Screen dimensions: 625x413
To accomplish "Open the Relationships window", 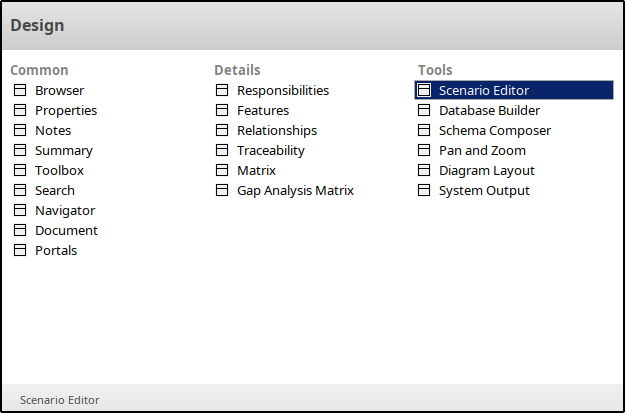I will [277, 130].
